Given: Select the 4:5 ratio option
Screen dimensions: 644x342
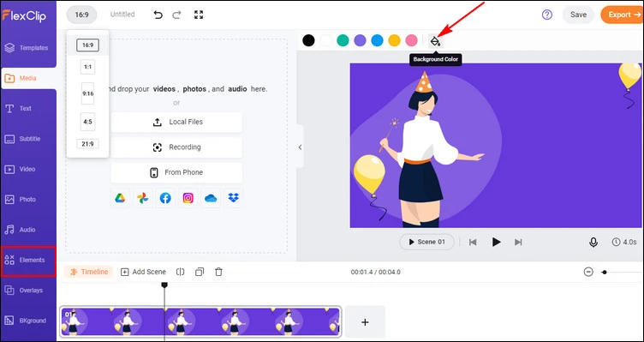Looking at the screenshot, I should (x=87, y=122).
